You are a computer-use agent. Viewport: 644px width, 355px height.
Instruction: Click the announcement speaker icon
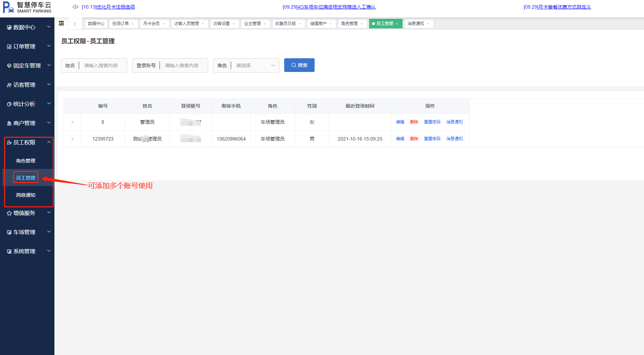coord(76,7)
